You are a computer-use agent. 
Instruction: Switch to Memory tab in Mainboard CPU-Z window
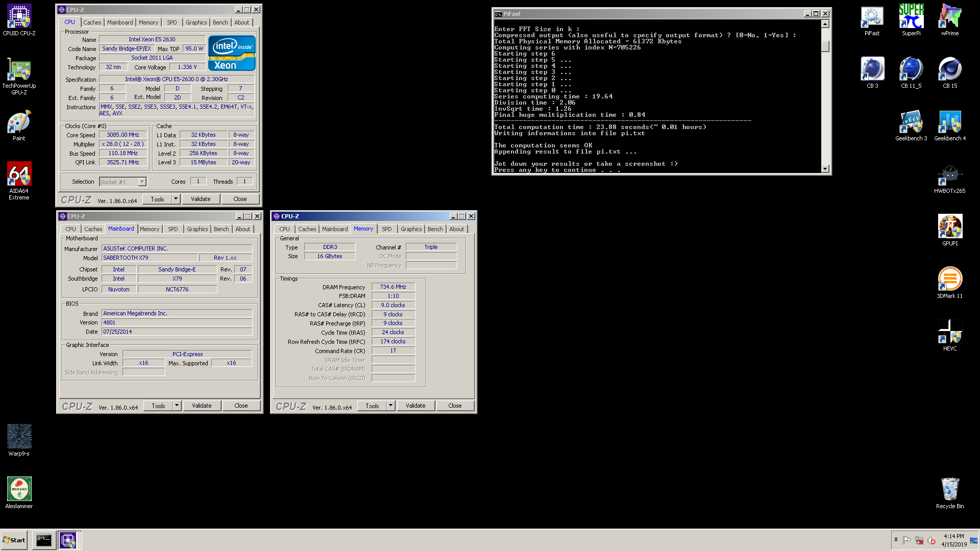(150, 229)
